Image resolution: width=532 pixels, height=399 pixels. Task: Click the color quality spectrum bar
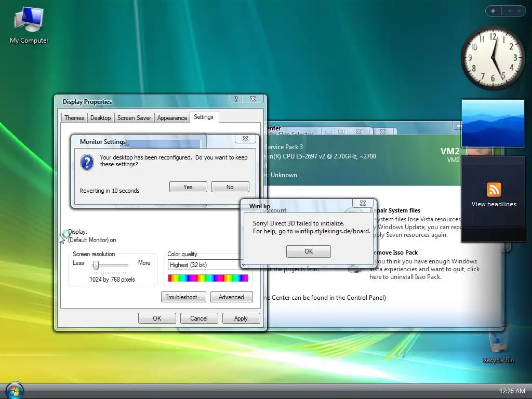coord(208,278)
